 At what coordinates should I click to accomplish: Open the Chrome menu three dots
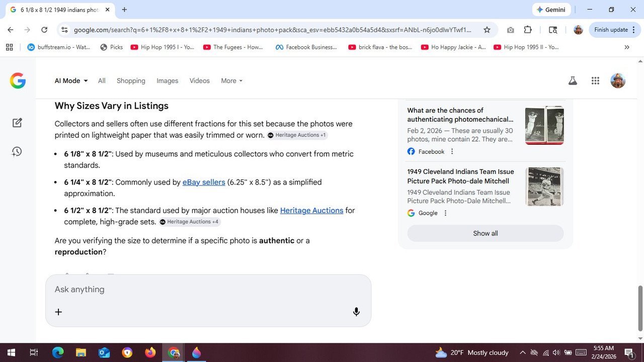(633, 30)
